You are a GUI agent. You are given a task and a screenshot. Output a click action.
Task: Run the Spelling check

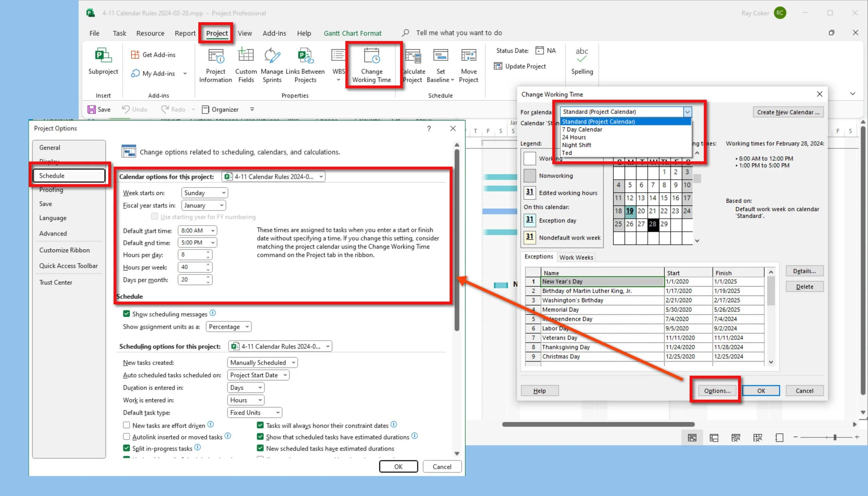pos(582,61)
